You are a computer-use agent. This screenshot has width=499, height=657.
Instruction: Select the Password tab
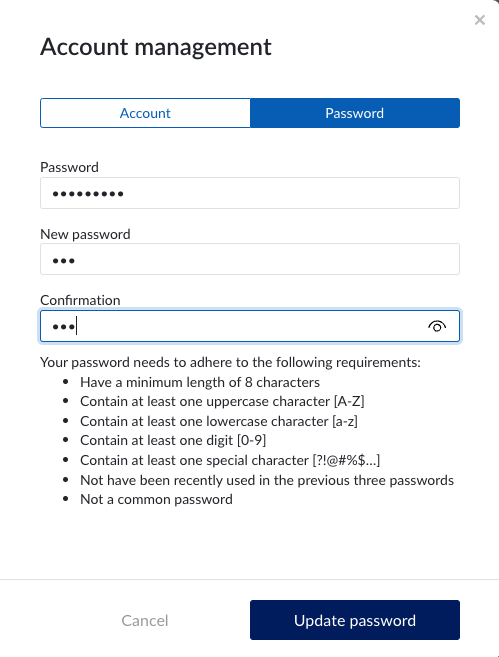[x=355, y=113]
